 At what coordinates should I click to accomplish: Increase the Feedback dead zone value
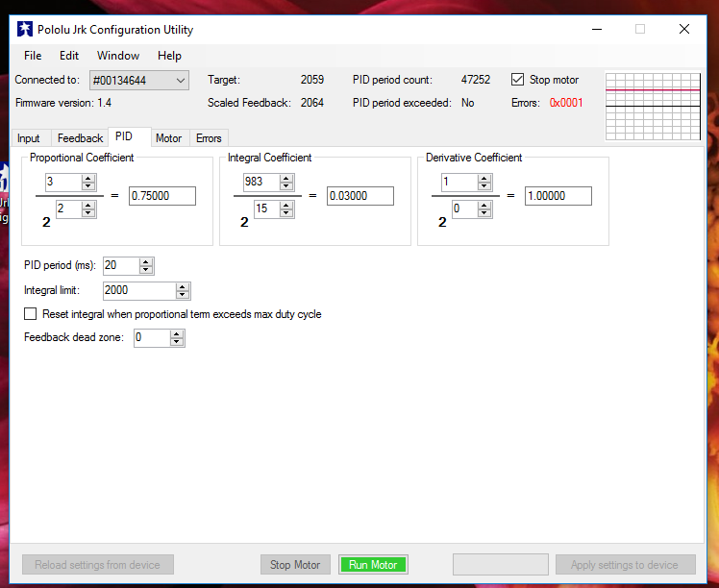pyautogui.click(x=177, y=334)
